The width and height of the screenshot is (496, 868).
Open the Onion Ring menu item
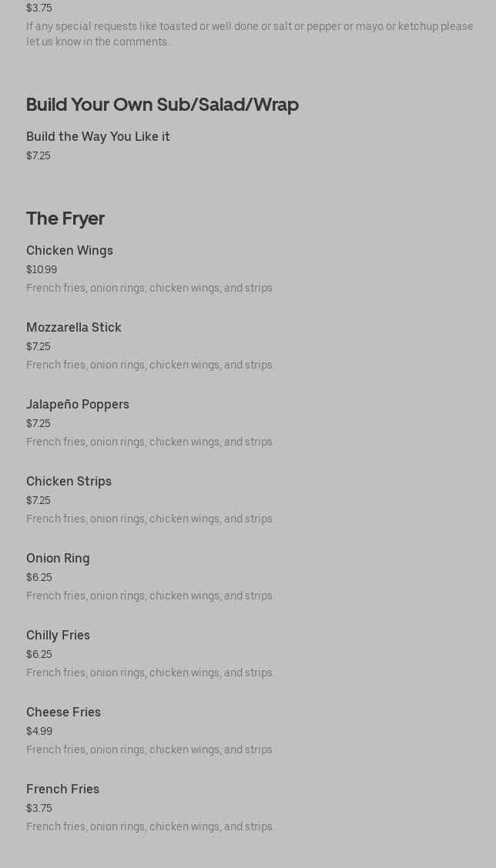[x=58, y=559]
